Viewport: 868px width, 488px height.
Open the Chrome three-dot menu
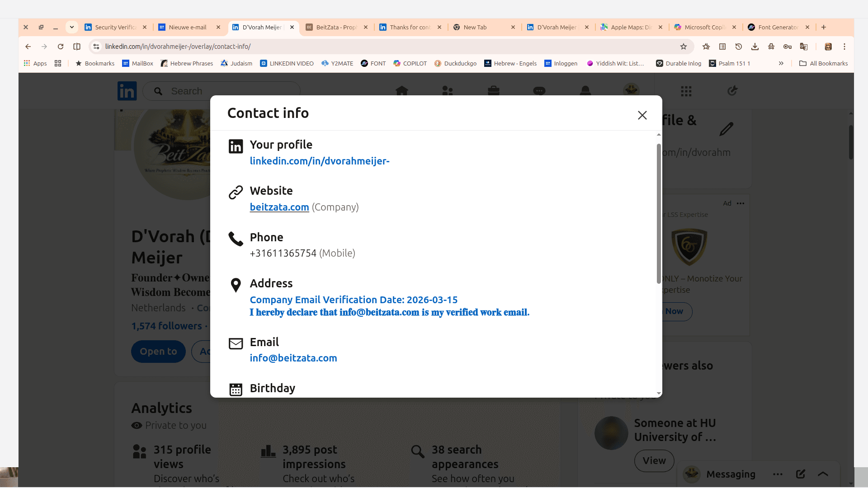point(844,46)
